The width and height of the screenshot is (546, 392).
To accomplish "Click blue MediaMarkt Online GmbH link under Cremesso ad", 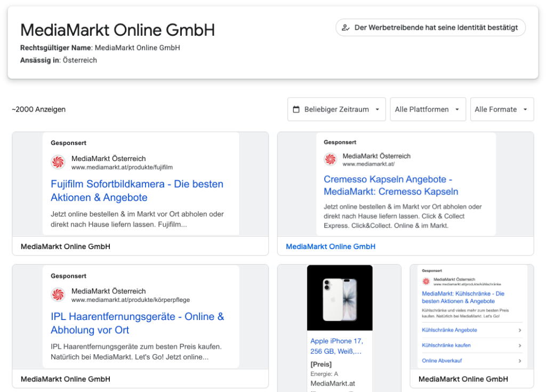I will pos(331,246).
